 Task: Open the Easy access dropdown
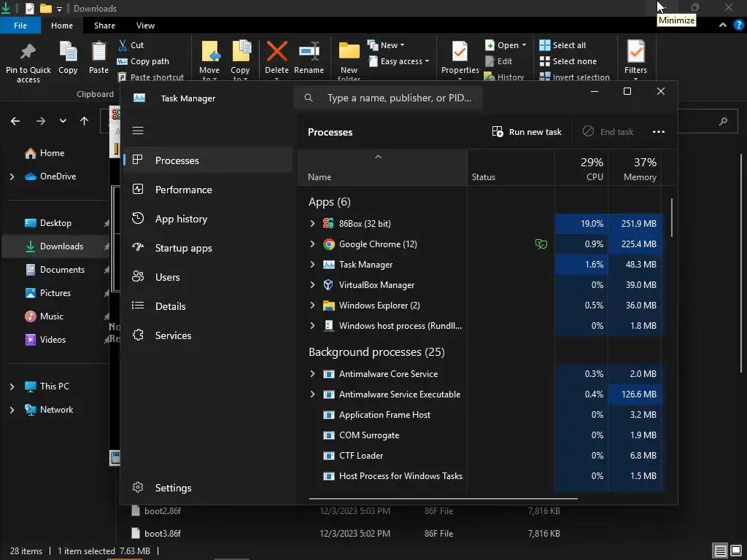click(x=399, y=61)
